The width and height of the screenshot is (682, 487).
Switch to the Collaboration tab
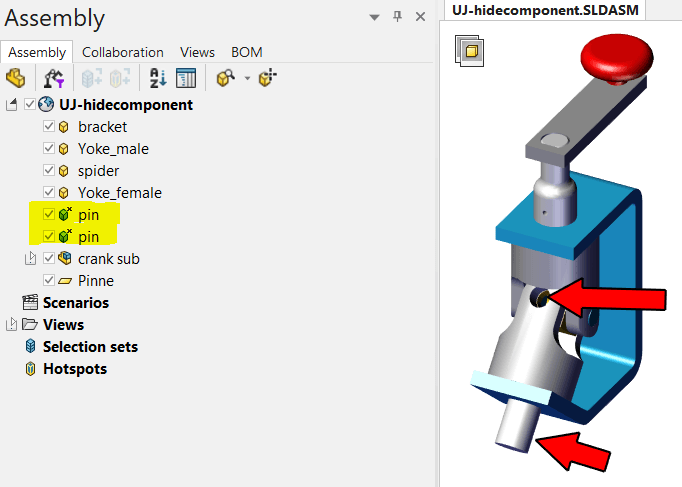[x=123, y=52]
